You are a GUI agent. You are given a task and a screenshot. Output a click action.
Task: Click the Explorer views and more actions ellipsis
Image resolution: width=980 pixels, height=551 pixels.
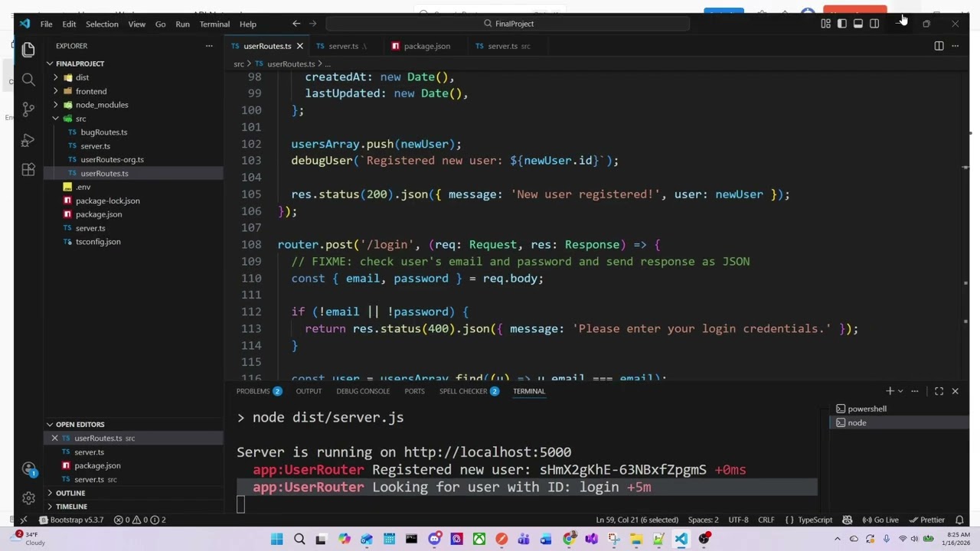(x=209, y=46)
